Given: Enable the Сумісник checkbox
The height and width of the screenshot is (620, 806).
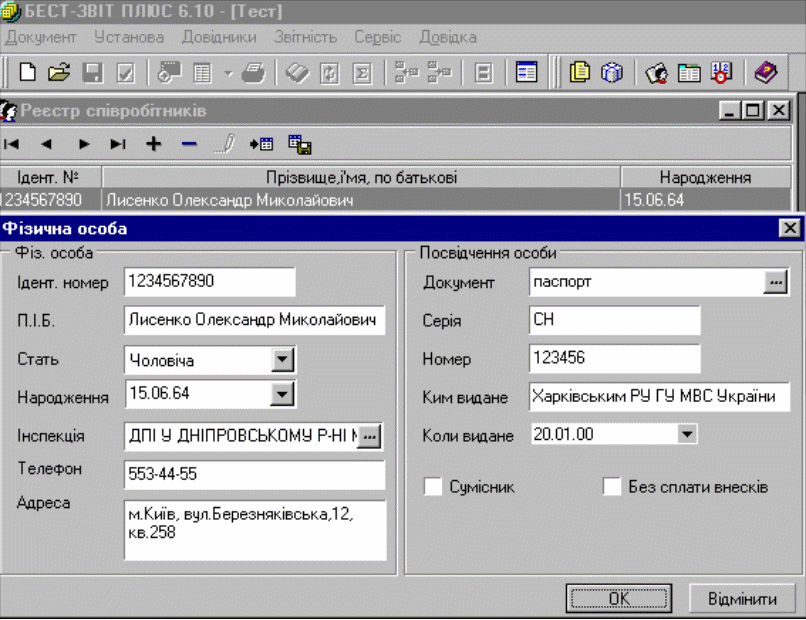Looking at the screenshot, I should 433,487.
